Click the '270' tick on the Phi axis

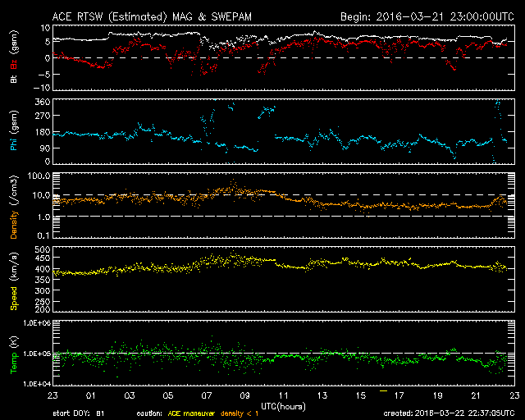pos(43,116)
